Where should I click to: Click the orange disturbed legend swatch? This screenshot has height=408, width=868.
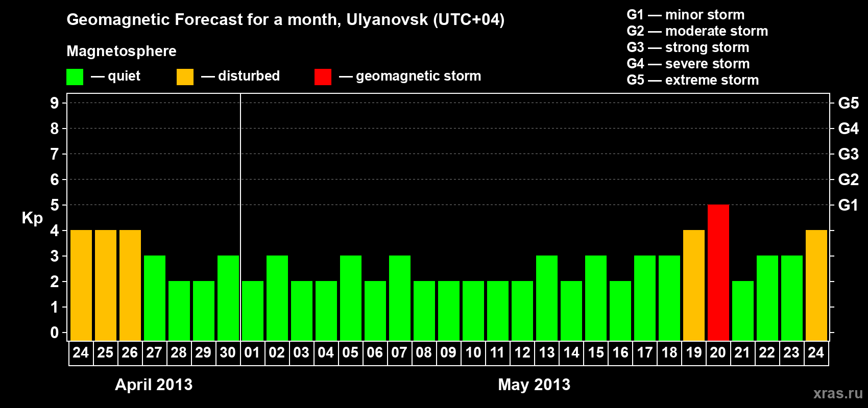[x=185, y=77]
